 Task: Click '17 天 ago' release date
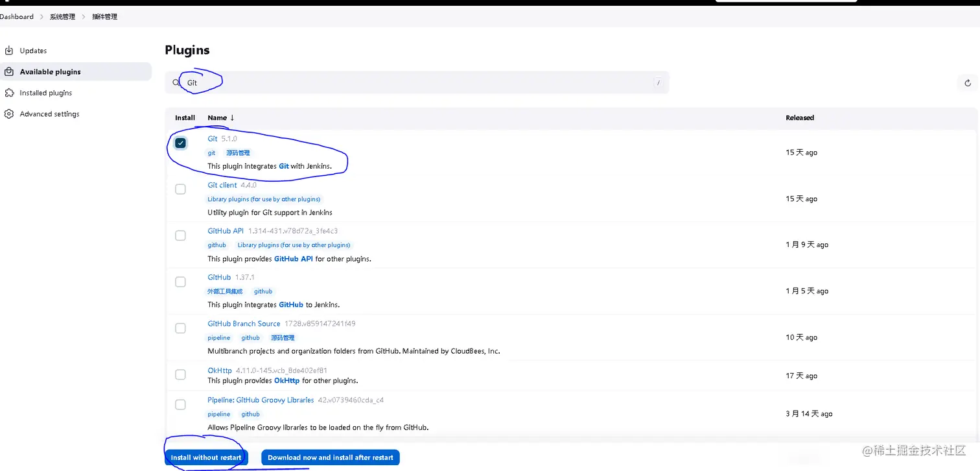click(x=802, y=376)
